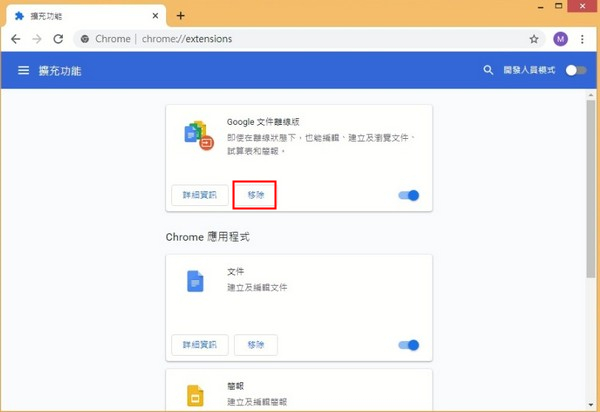This screenshot has width=600, height=412.
Task: Open Chrome's three-dot menu
Action: coord(582,39)
